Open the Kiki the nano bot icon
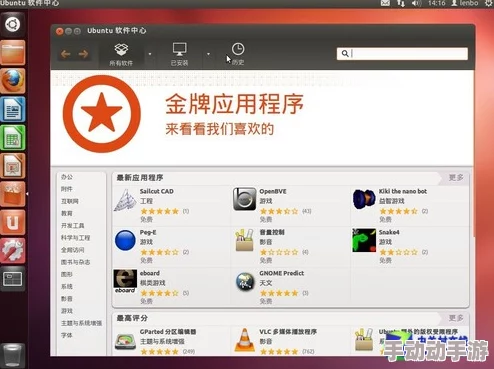Image resolution: width=494 pixels, height=369 pixels. (364, 199)
